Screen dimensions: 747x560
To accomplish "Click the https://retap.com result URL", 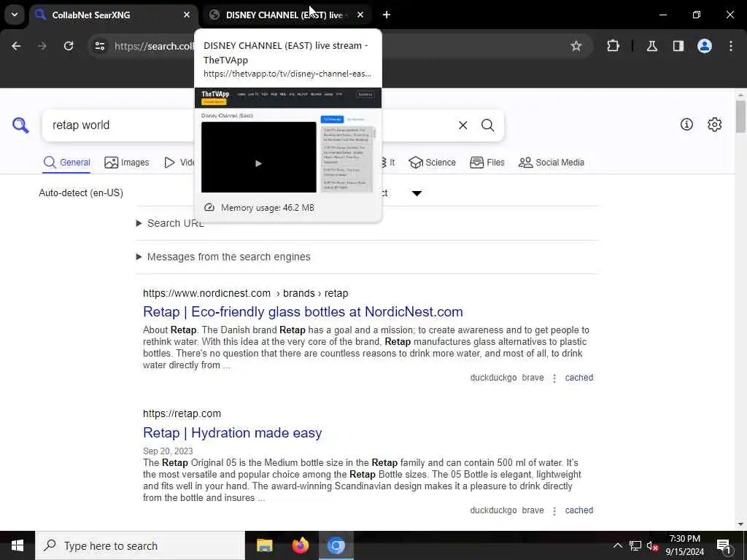I will 182,414.
